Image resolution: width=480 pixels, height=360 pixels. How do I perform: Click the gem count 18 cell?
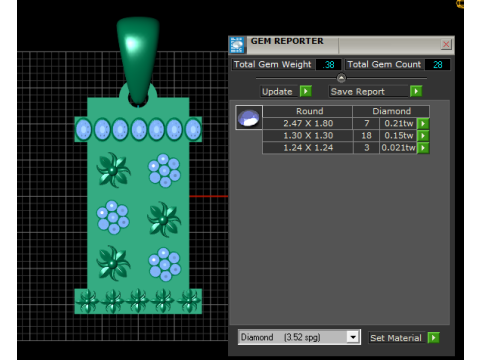[366, 136]
